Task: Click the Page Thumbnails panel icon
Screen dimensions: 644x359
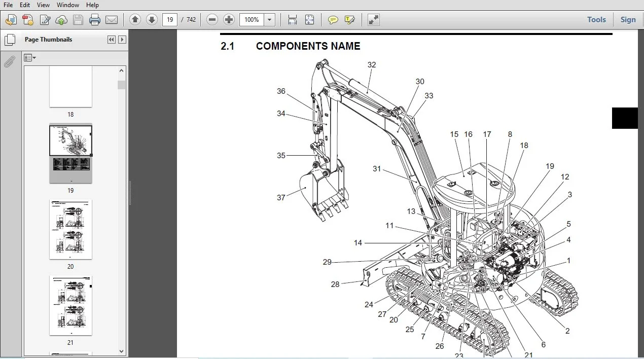Action: 10,40
